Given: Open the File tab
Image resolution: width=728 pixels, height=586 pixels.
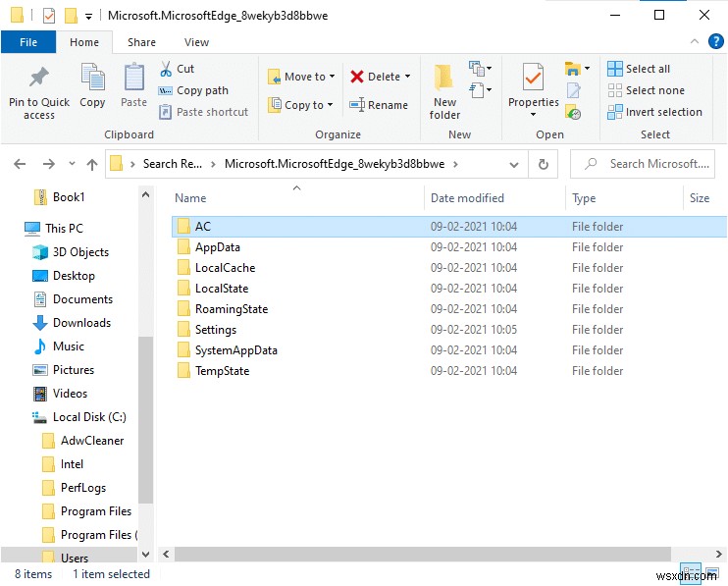Looking at the screenshot, I should [x=28, y=42].
